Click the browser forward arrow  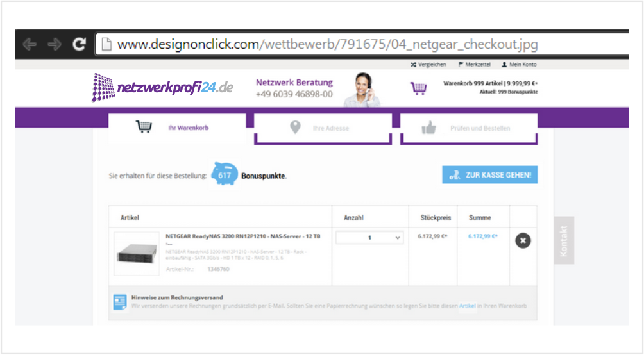[x=55, y=44]
